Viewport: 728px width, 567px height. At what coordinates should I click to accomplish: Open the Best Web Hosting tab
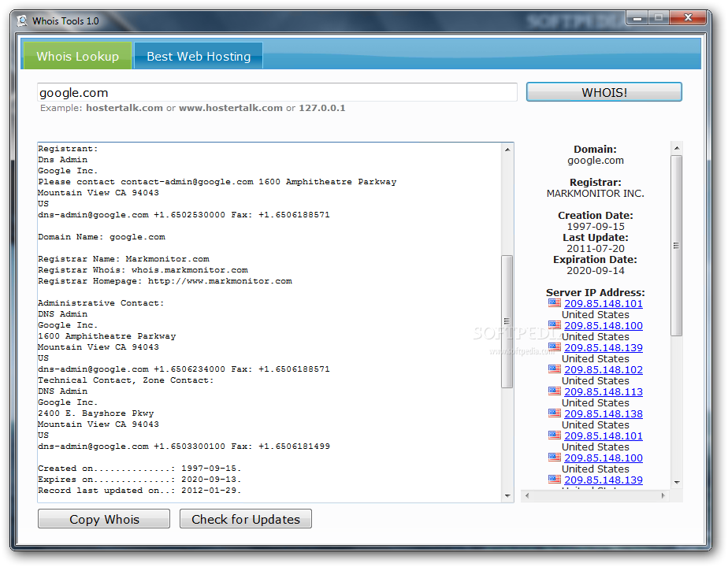[199, 56]
